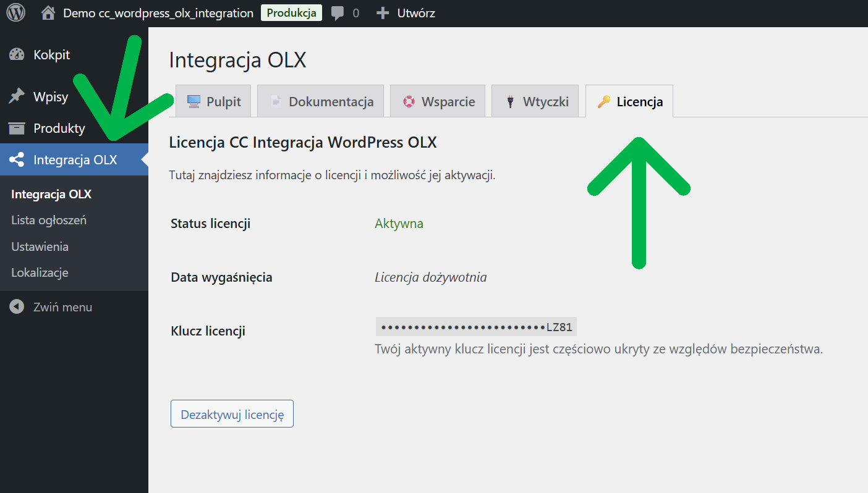Click the Status licencji label
This screenshot has width=868, height=493.
coord(210,224)
